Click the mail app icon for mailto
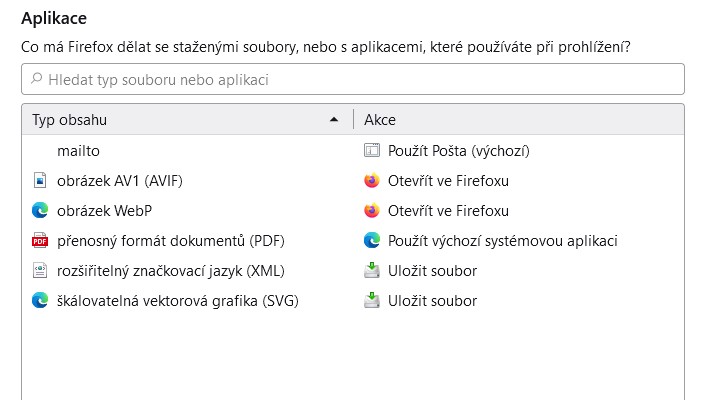Image resolution: width=708 pixels, height=400 pixels. pyautogui.click(x=372, y=150)
